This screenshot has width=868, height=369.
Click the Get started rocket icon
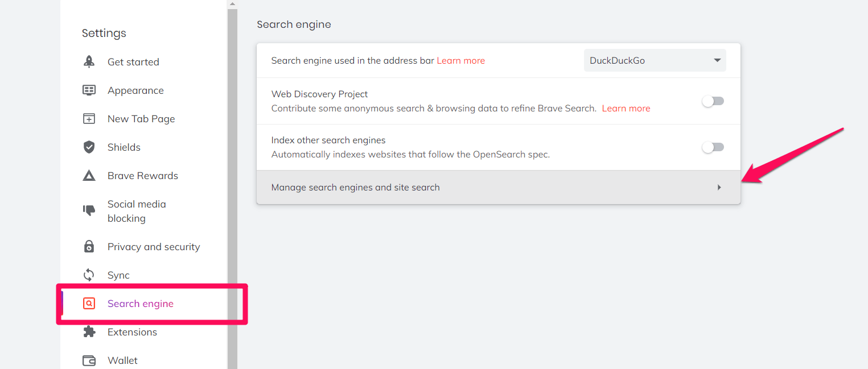89,62
